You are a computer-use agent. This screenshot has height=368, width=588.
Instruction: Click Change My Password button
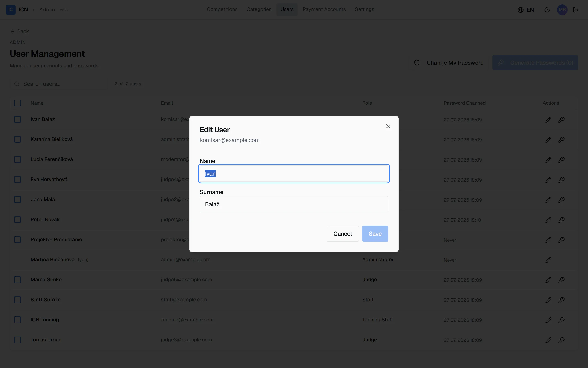(449, 63)
